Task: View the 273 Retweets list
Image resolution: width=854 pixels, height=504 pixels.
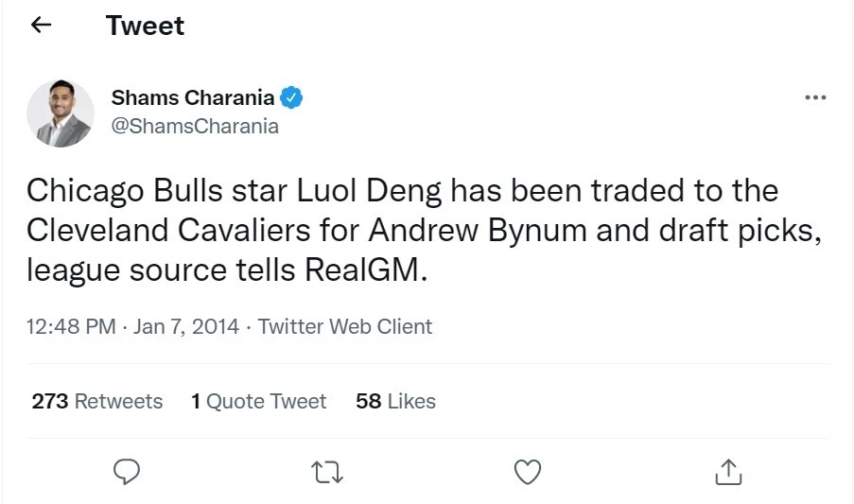Action: click(97, 401)
